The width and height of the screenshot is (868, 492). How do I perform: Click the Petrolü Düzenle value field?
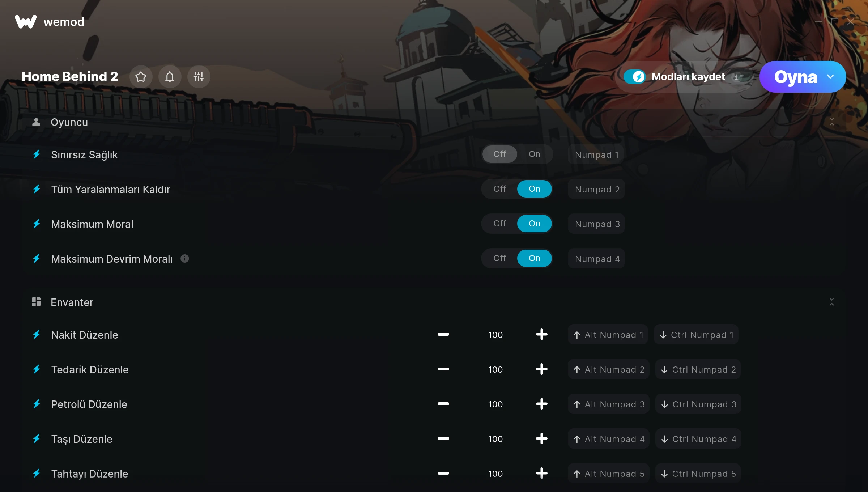pos(495,404)
